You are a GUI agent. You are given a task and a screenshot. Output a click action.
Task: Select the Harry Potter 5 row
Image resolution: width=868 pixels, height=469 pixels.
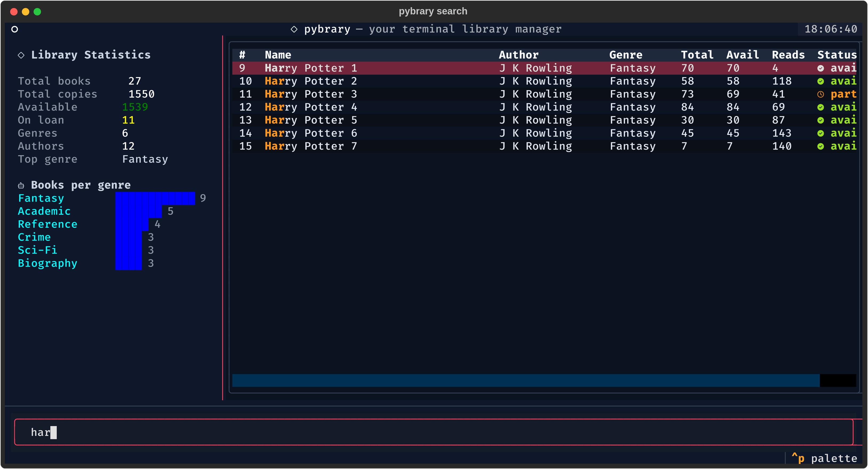[544, 120]
